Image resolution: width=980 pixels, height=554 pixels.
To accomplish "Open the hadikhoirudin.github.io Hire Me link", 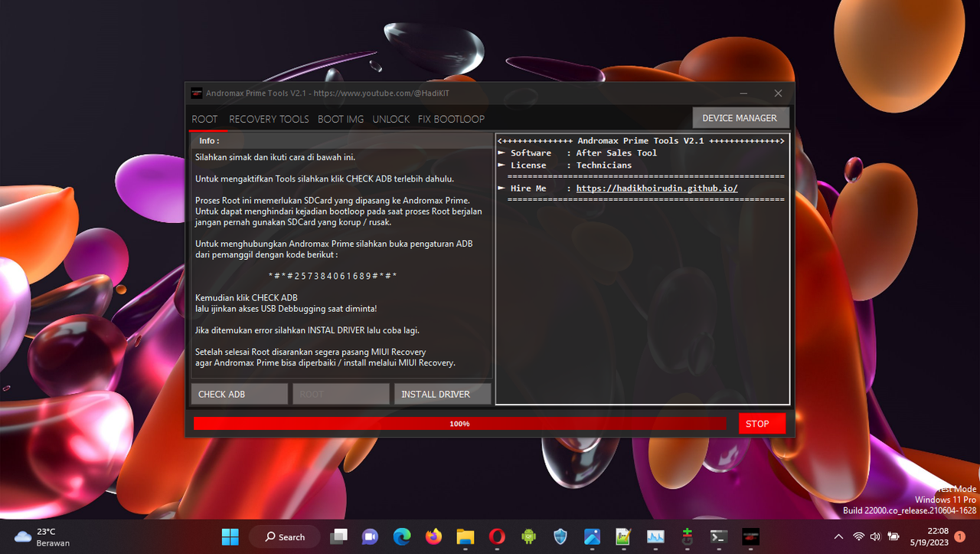I will 657,188.
